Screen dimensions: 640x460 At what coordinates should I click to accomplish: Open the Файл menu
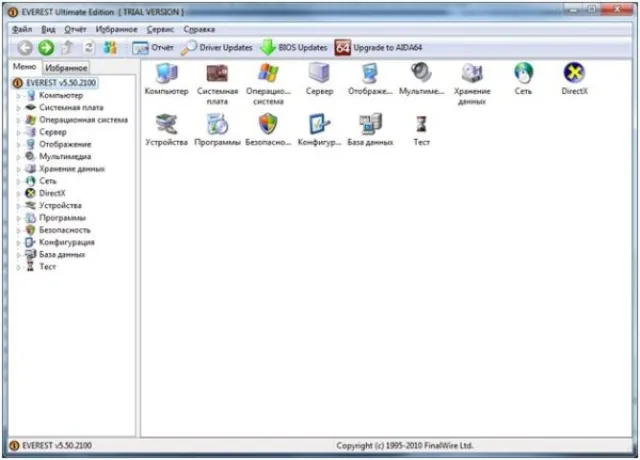pyautogui.click(x=22, y=29)
